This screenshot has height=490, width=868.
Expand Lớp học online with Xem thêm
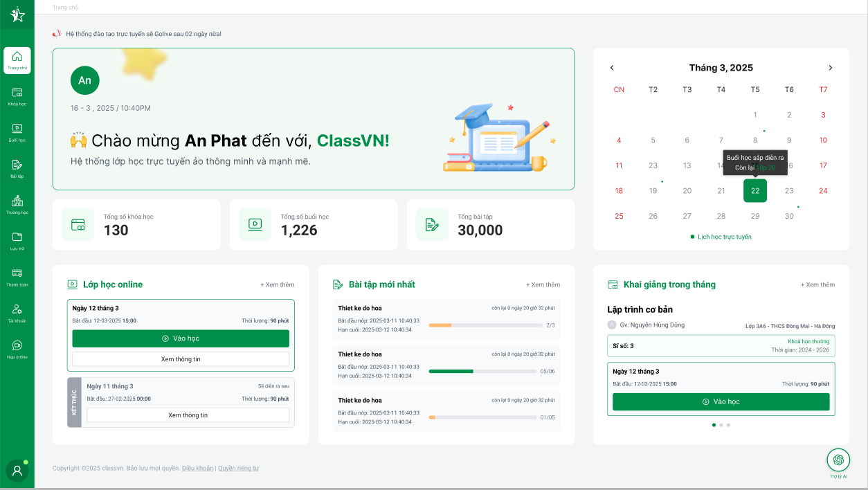277,284
